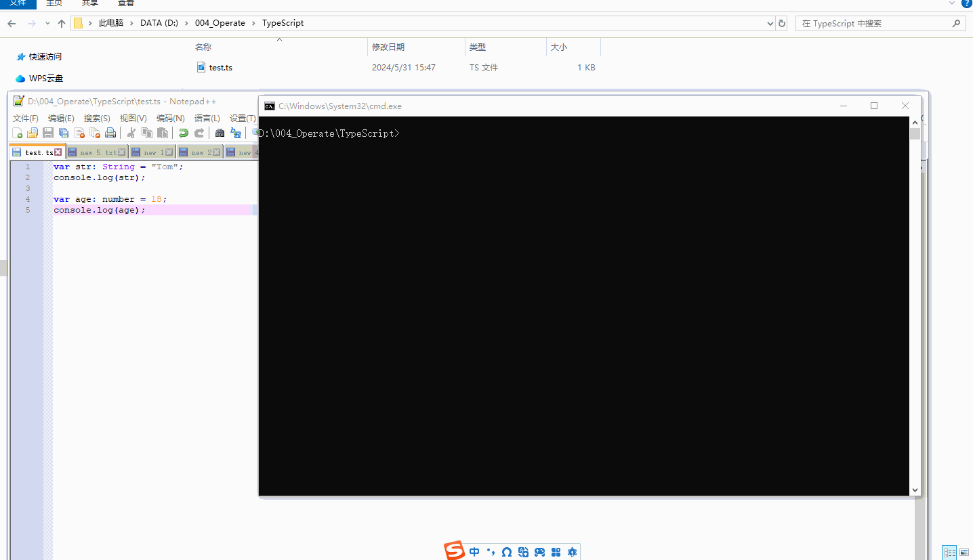Open Sogou special symbols picker
973x560 pixels.
506,552
